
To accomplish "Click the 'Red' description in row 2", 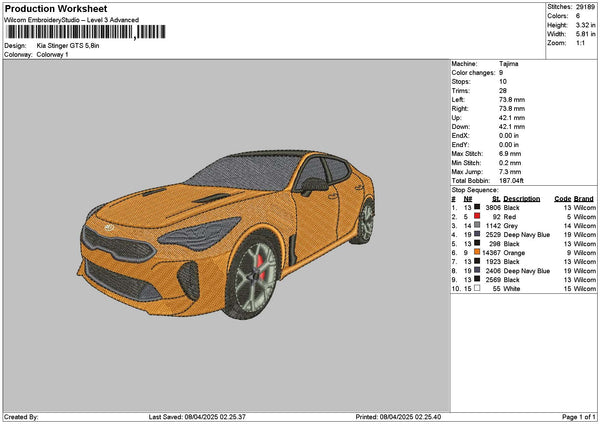I will (510, 217).
